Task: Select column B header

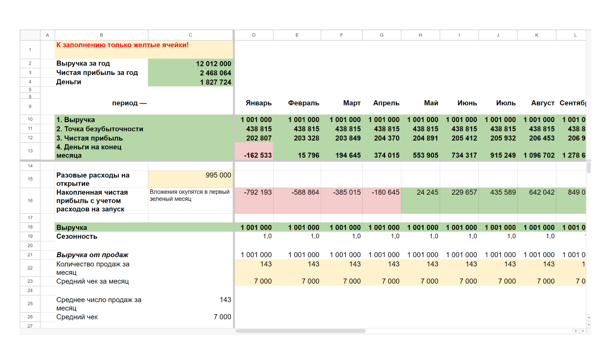Action: (x=101, y=35)
